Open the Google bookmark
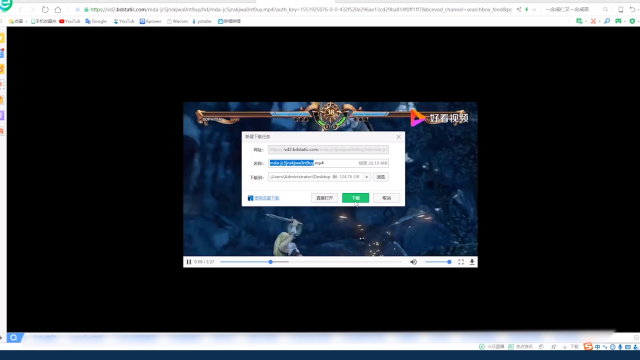 tap(96, 21)
